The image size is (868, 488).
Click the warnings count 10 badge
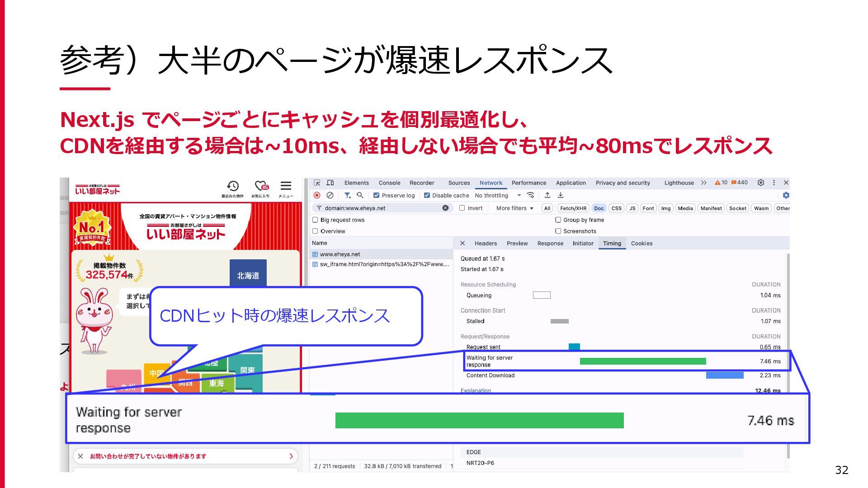(x=721, y=183)
